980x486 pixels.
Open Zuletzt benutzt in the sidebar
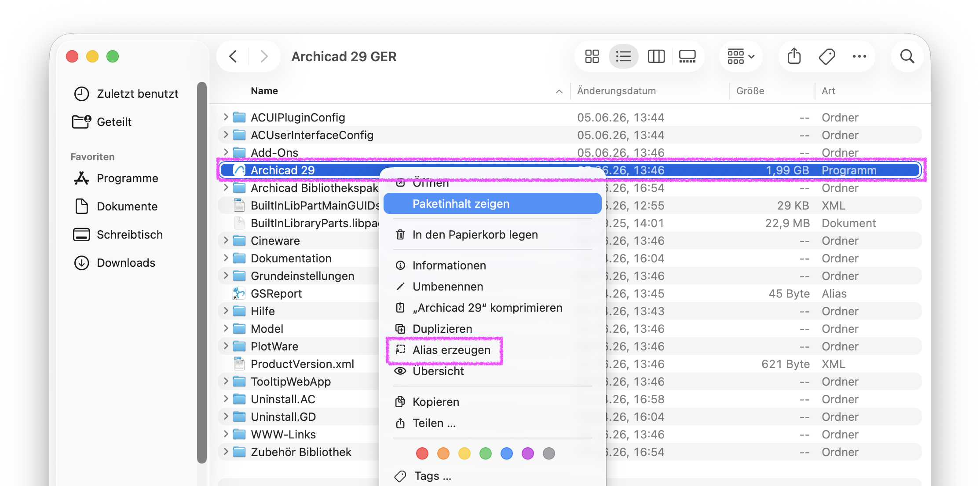tap(126, 94)
